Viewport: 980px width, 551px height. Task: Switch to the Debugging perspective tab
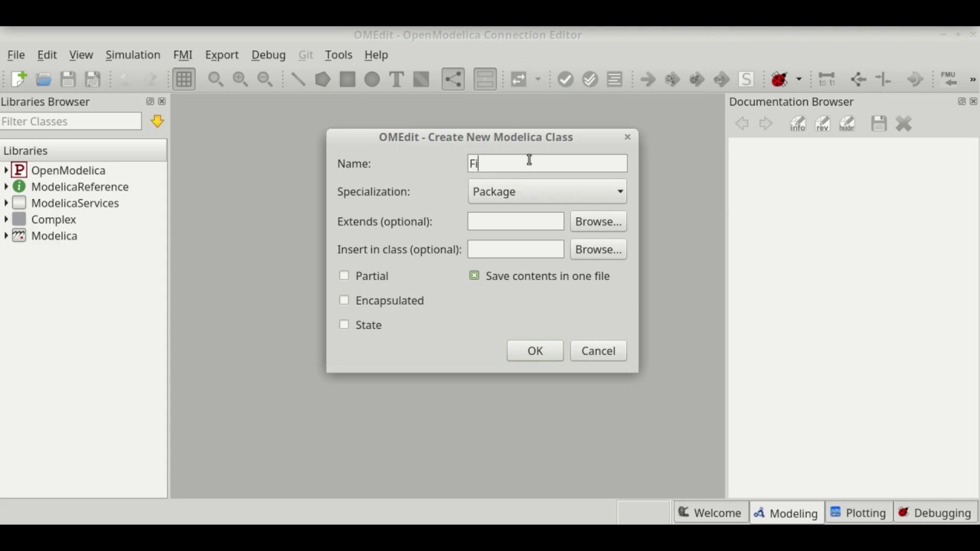point(934,513)
